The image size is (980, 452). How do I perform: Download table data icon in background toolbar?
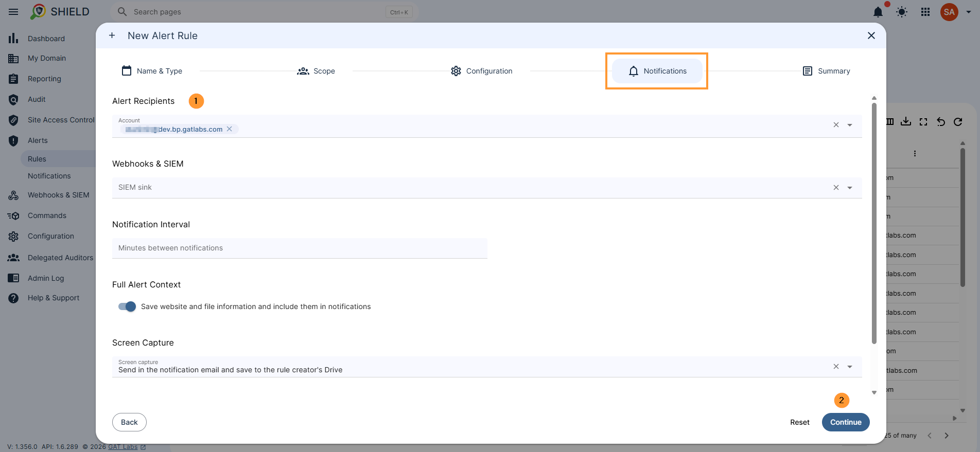click(906, 121)
